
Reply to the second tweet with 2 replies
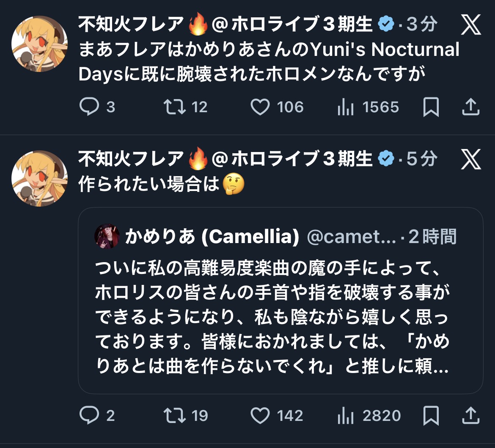89,415
